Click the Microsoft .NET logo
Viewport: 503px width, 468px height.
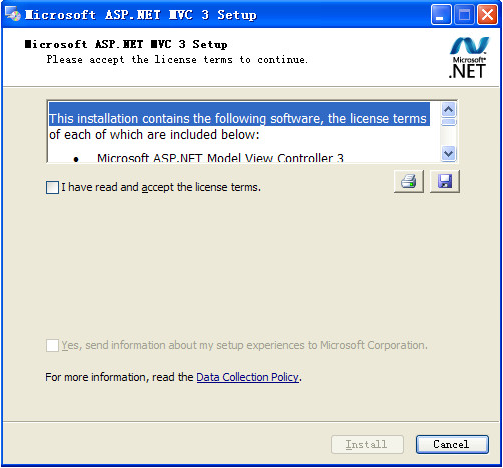pyautogui.click(x=468, y=58)
